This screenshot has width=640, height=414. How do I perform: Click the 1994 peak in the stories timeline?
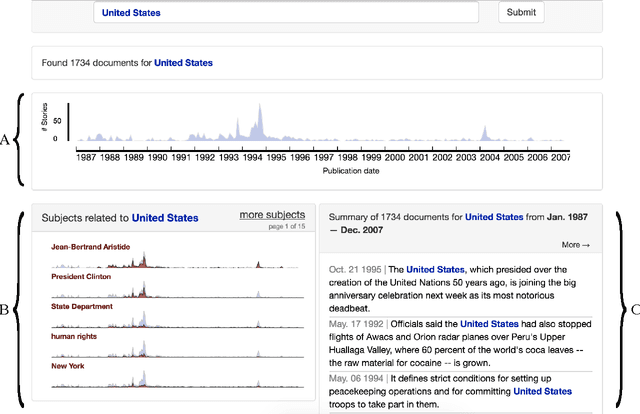coord(260,122)
